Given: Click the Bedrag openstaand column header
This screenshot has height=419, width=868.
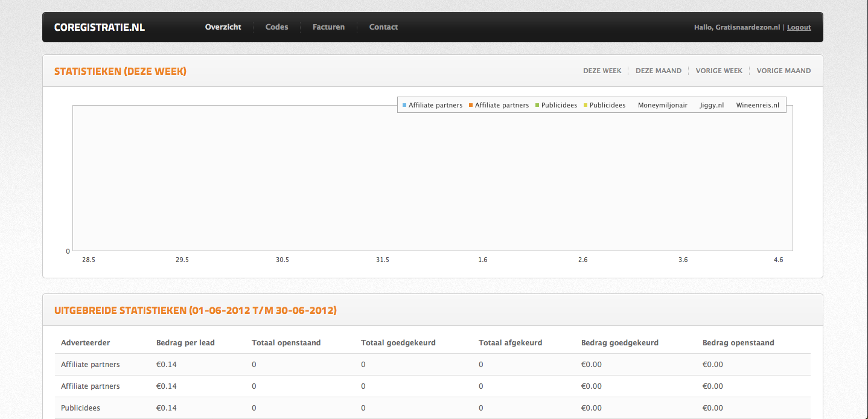Looking at the screenshot, I should (738, 342).
